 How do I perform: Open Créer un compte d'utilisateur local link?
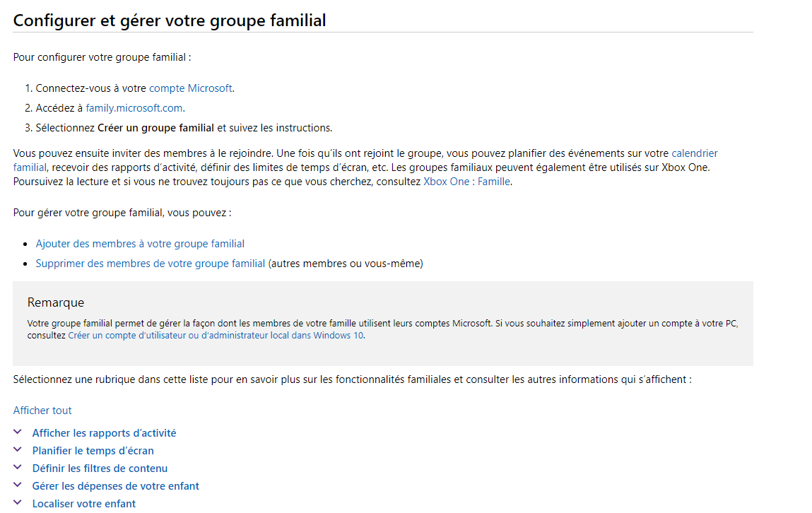(x=216, y=336)
